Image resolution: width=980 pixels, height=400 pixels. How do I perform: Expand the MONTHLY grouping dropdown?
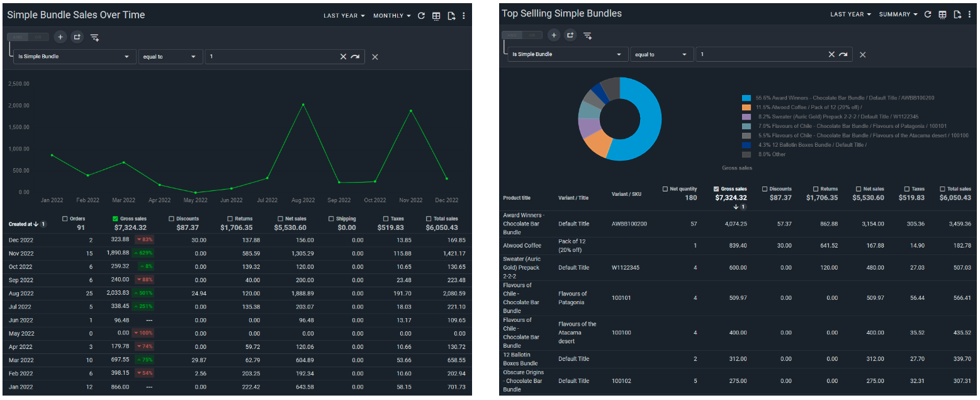(x=391, y=16)
